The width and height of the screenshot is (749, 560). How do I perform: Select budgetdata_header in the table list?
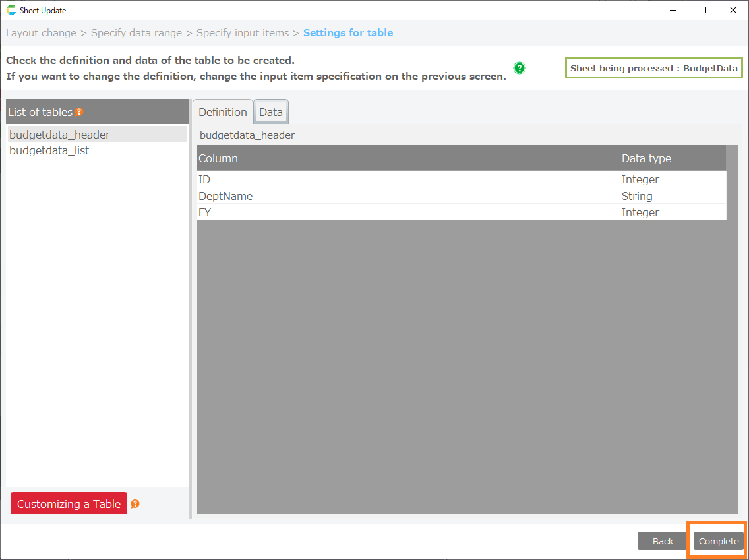(60, 135)
